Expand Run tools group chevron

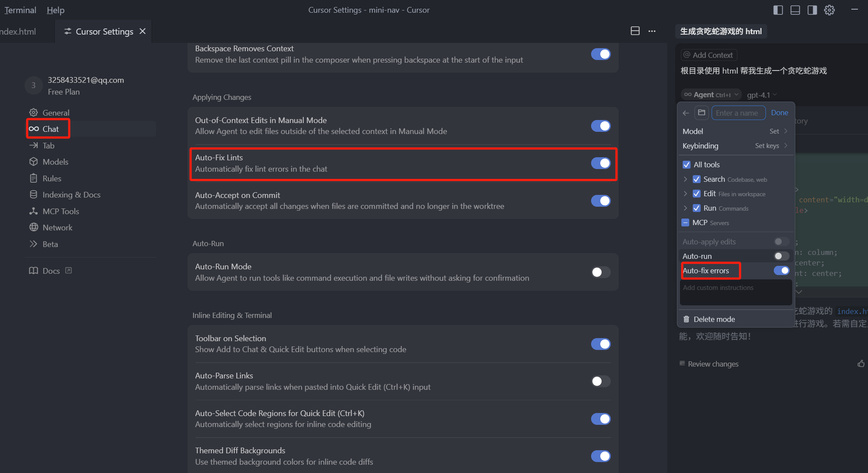click(x=686, y=208)
